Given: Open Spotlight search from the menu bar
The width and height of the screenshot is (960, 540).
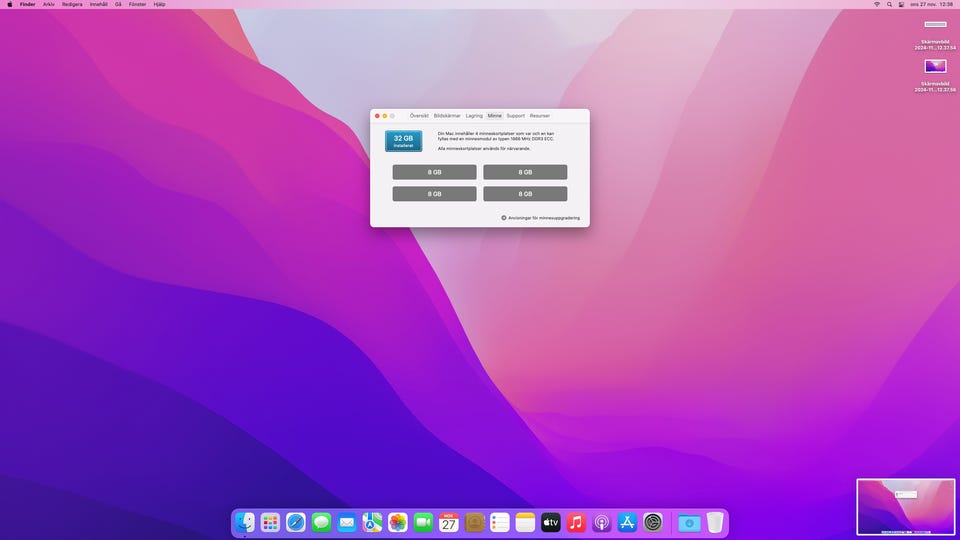Looking at the screenshot, I should click(890, 4).
